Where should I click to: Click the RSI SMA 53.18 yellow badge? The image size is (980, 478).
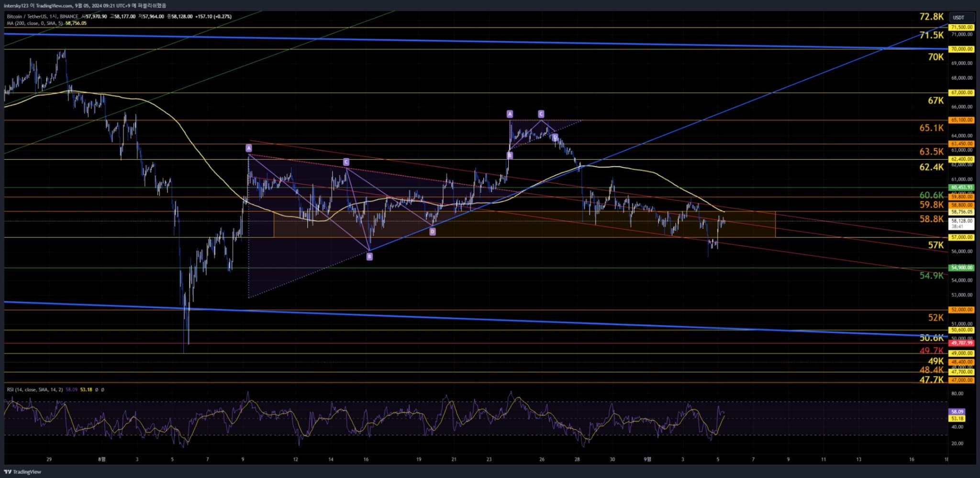pyautogui.click(x=957, y=418)
